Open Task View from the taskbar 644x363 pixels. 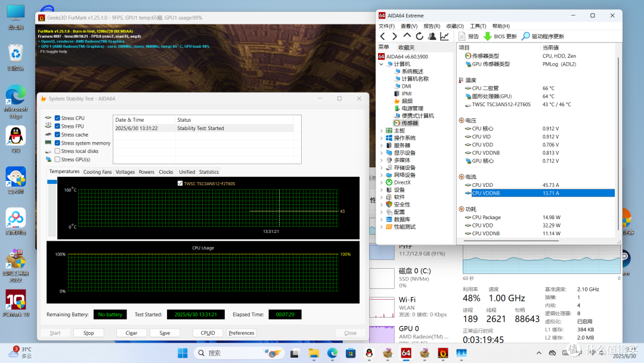[x=295, y=353]
